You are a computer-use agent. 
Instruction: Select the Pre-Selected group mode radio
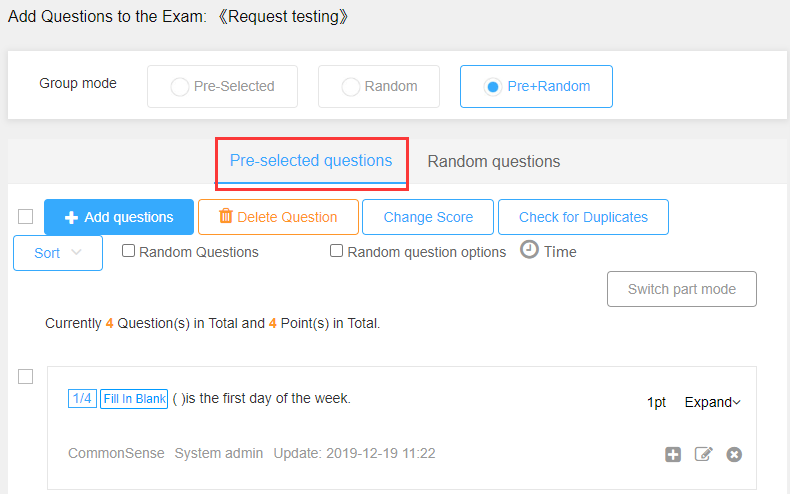click(x=179, y=87)
